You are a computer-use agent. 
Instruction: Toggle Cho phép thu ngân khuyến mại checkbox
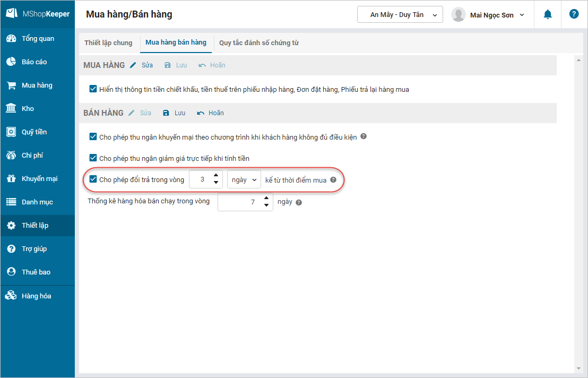93,136
